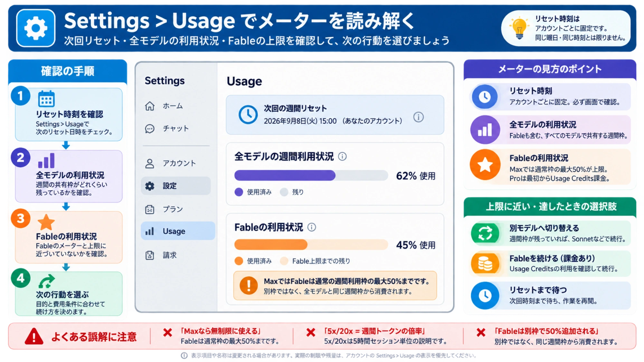Click the 62% 使用 value
Image resolution: width=644 pixels, height=362 pixels.
pyautogui.click(x=416, y=176)
